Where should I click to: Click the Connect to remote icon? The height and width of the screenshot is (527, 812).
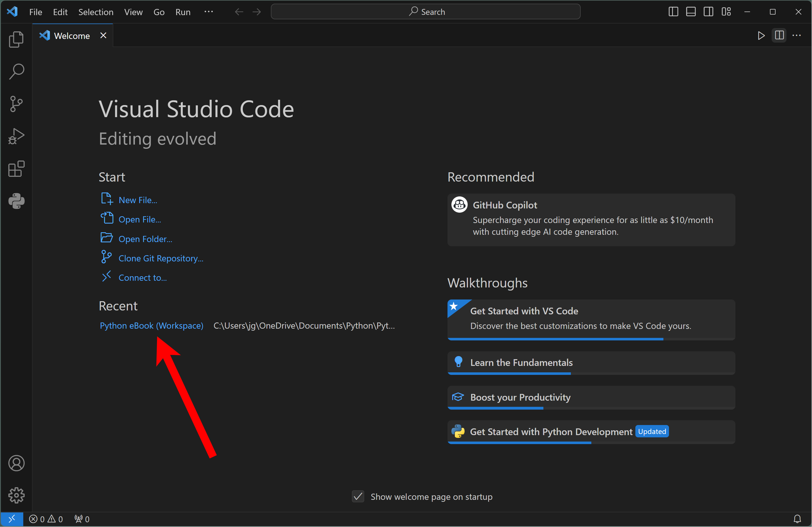click(107, 277)
